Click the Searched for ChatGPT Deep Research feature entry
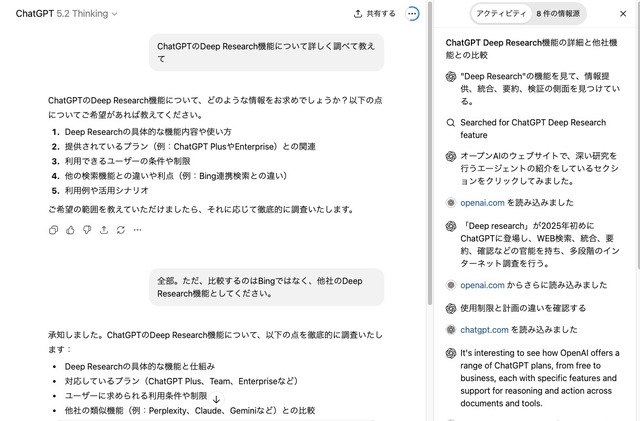This screenshot has width=640, height=421. [533, 129]
